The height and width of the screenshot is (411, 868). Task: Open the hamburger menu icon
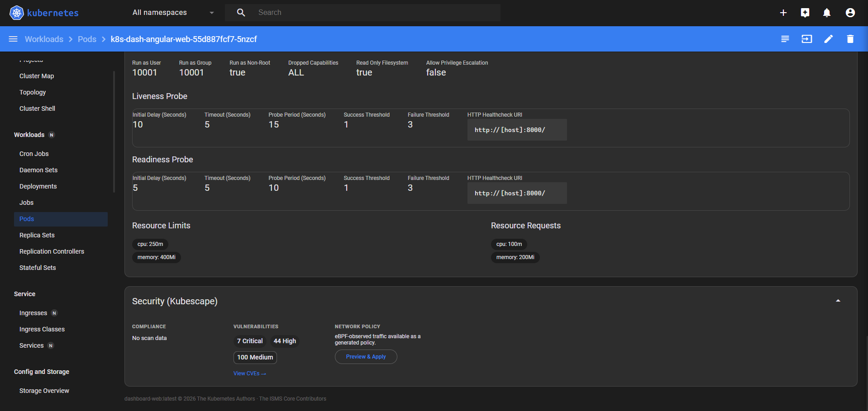[13, 39]
